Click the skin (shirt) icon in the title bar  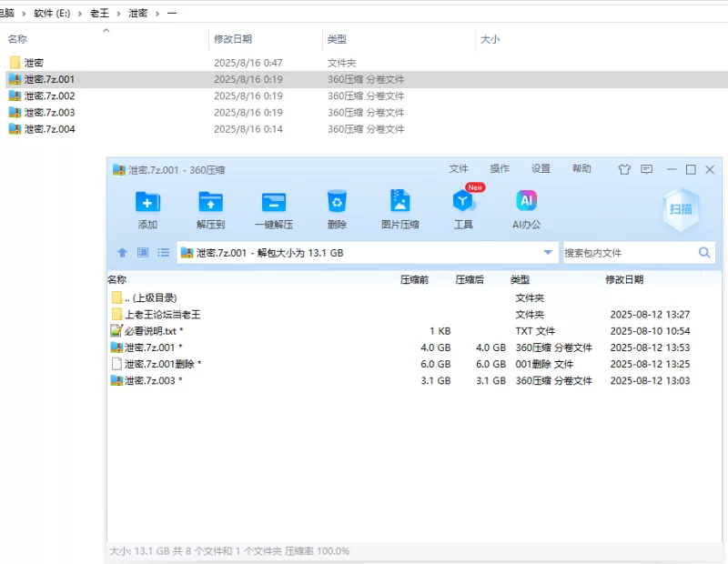tap(624, 169)
